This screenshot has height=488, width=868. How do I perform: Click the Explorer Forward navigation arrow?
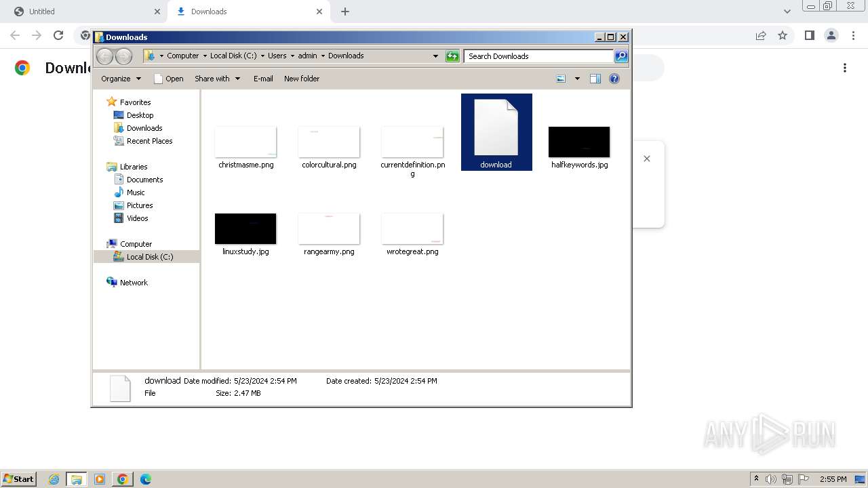(x=123, y=56)
